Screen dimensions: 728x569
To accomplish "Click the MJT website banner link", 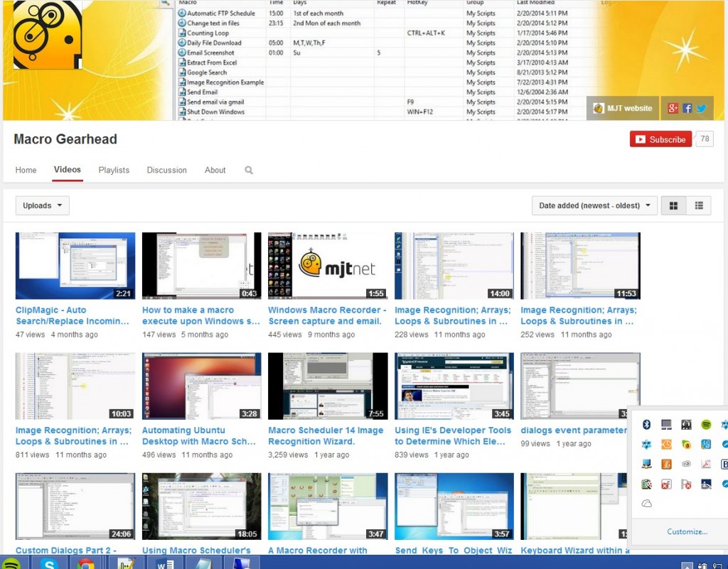I will 623,108.
